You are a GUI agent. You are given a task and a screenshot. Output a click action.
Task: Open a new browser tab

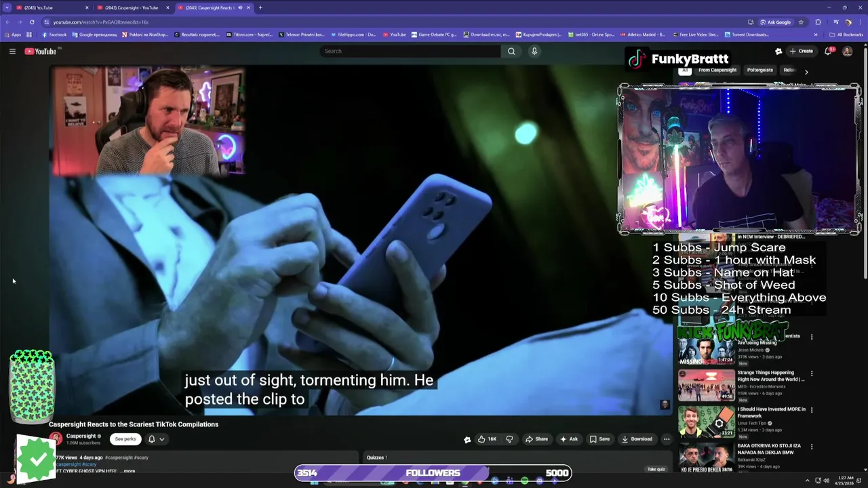tap(260, 7)
